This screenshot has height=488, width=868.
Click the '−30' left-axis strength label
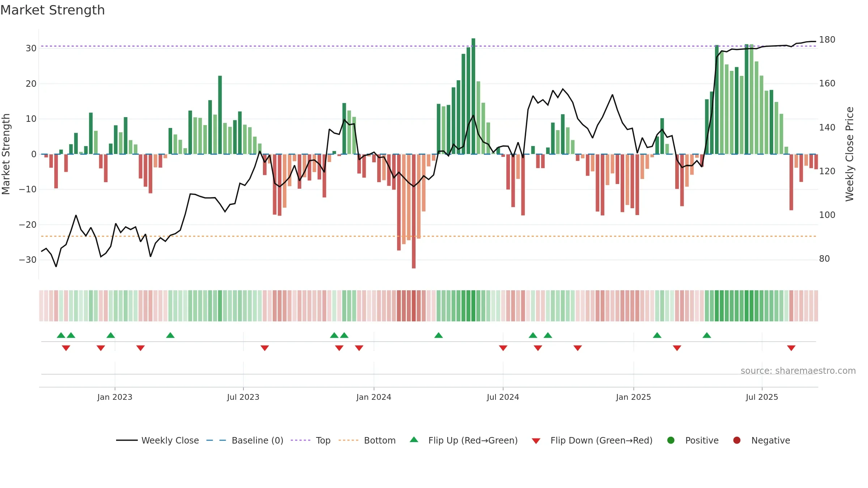28,260
